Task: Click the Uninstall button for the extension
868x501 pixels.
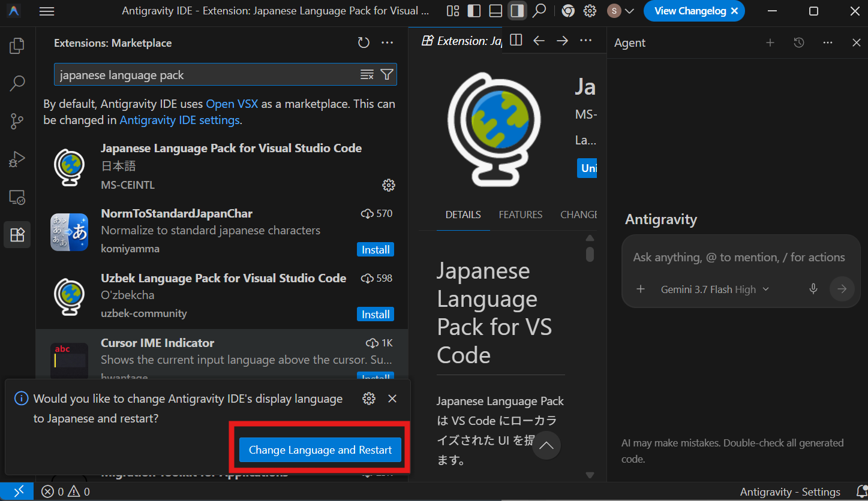Action: 587,168
